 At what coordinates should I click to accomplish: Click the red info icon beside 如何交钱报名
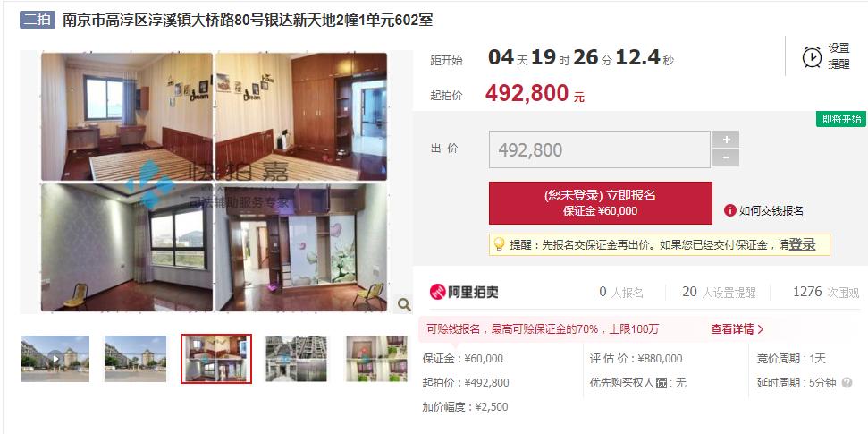click(729, 210)
